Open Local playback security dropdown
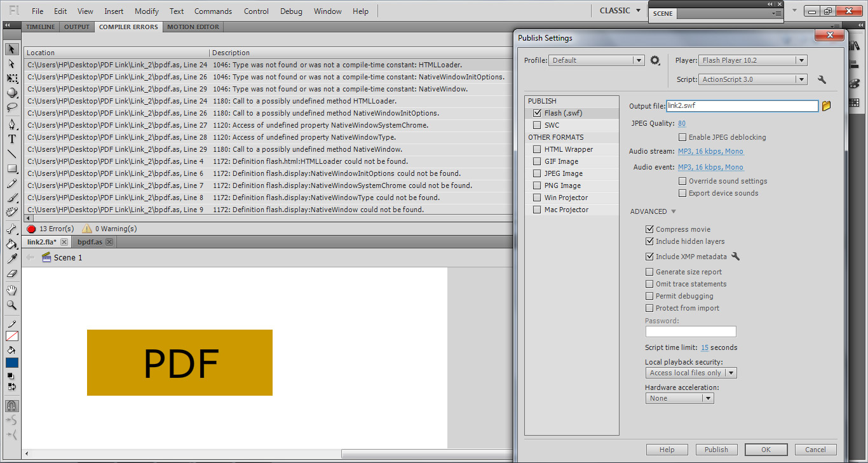This screenshot has height=463, width=868. click(x=691, y=373)
